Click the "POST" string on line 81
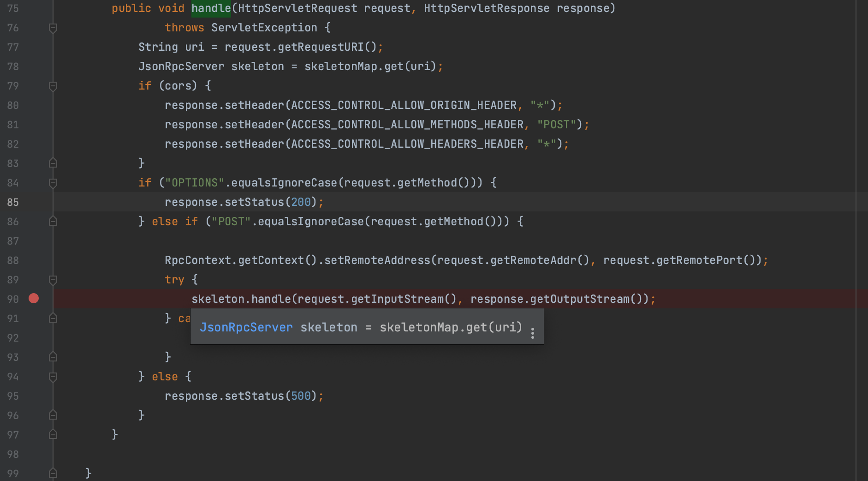The width and height of the screenshot is (868, 481). 557,125
